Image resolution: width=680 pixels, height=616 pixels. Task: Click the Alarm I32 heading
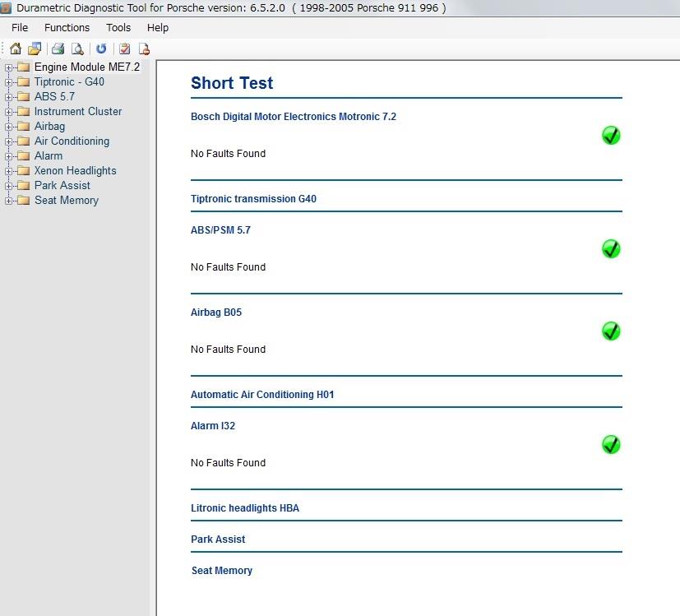click(213, 425)
